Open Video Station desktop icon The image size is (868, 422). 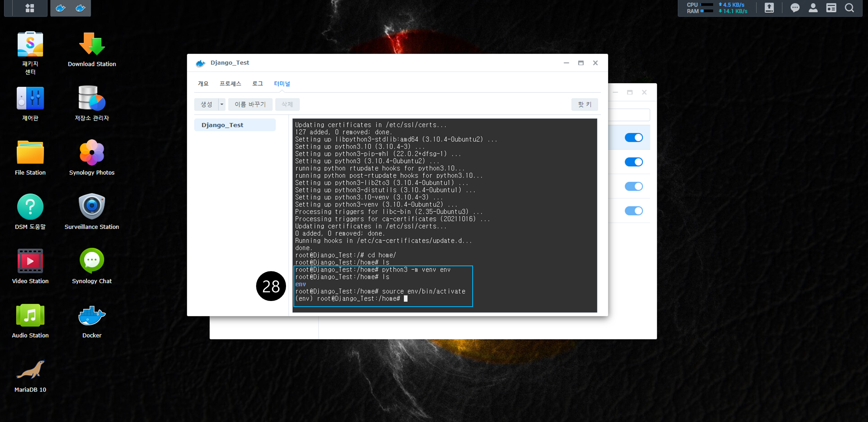point(30,261)
